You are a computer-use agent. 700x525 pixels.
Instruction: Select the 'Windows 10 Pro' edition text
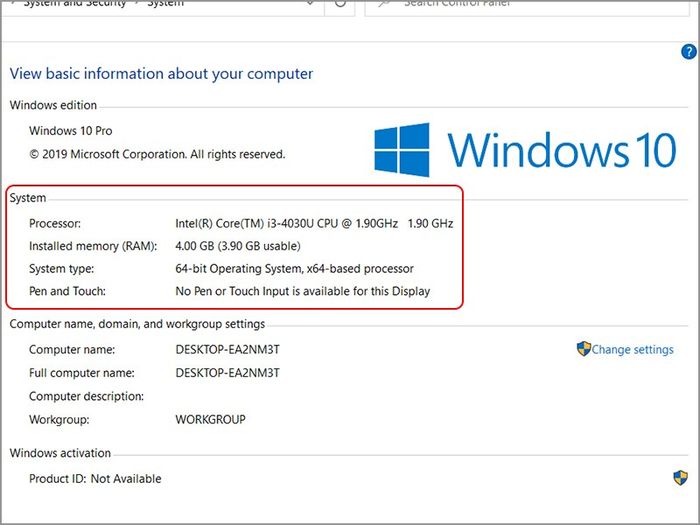click(x=71, y=131)
